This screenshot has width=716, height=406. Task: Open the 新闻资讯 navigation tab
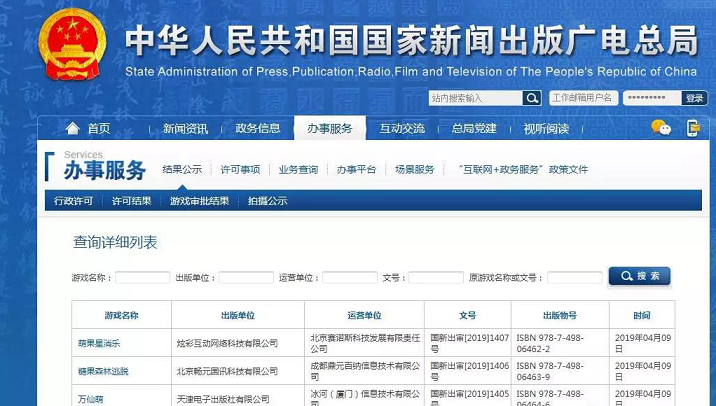186,129
